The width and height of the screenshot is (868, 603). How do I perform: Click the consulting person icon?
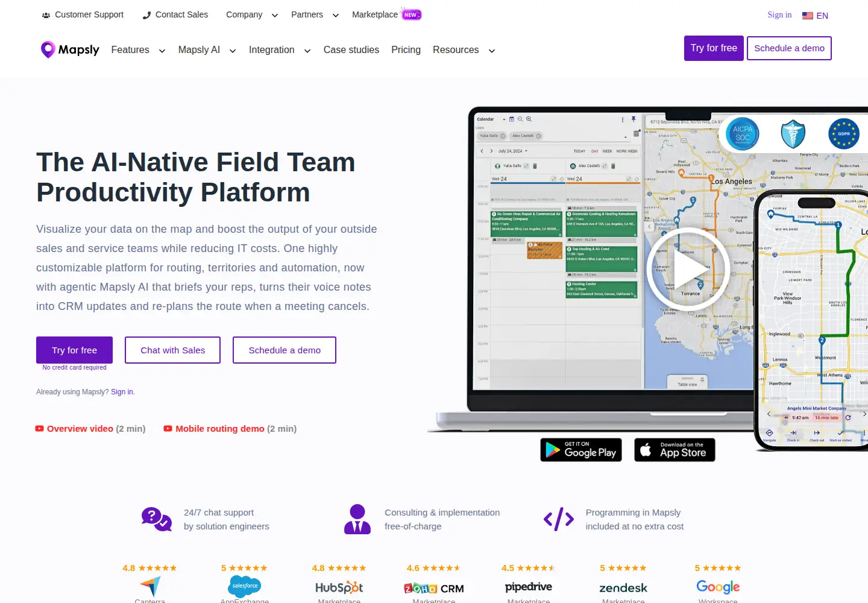[x=357, y=519]
